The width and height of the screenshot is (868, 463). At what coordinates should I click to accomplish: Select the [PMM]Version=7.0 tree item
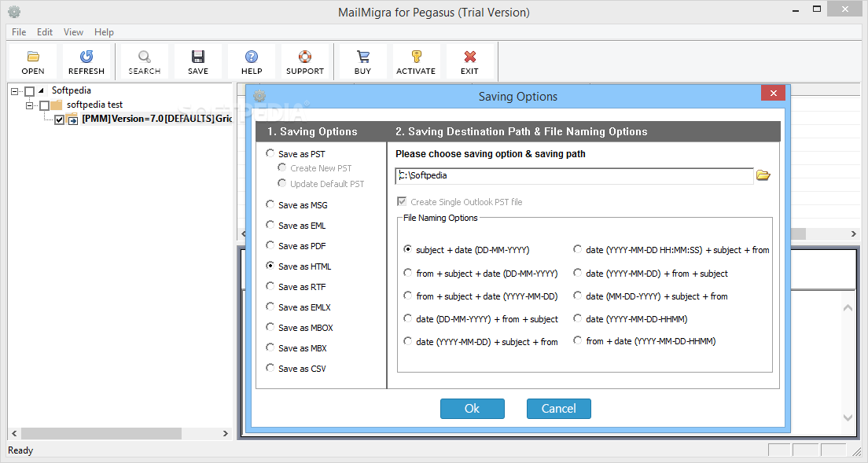[x=156, y=119]
